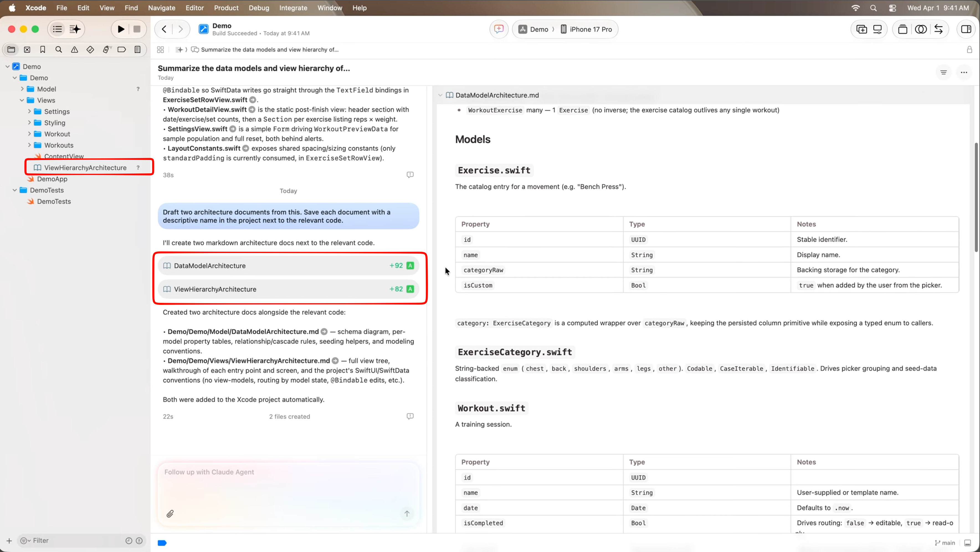This screenshot has width=980, height=552.
Task: Collapse the DataModelArchitecture.md preview
Action: click(440, 96)
